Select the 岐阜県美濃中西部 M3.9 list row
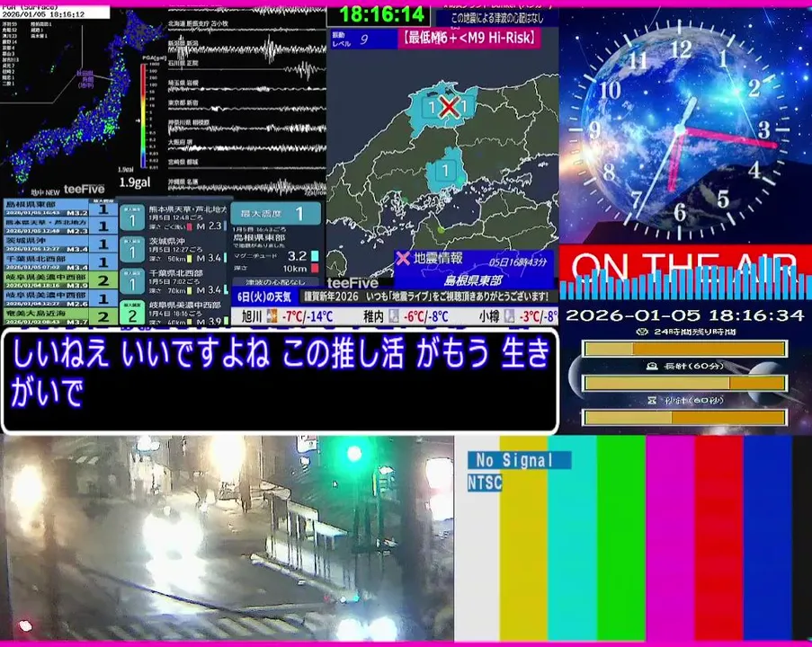 pyautogui.click(x=60, y=280)
